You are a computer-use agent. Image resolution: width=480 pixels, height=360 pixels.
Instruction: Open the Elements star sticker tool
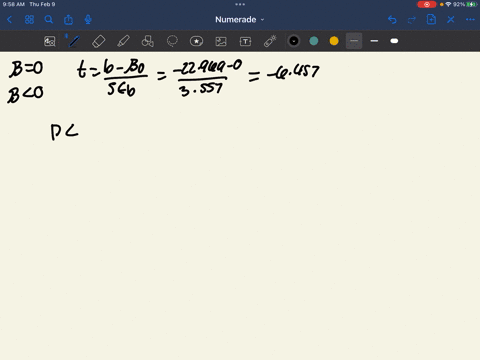196,41
